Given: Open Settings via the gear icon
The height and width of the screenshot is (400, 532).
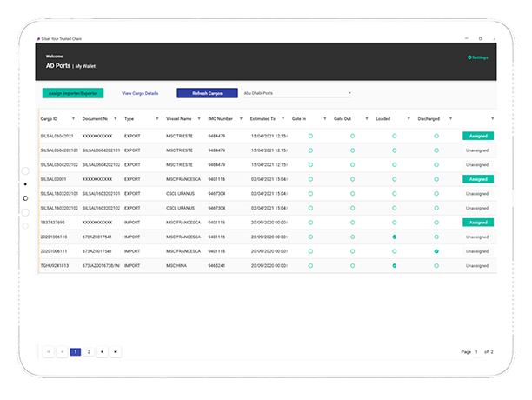Looking at the screenshot, I should point(469,57).
